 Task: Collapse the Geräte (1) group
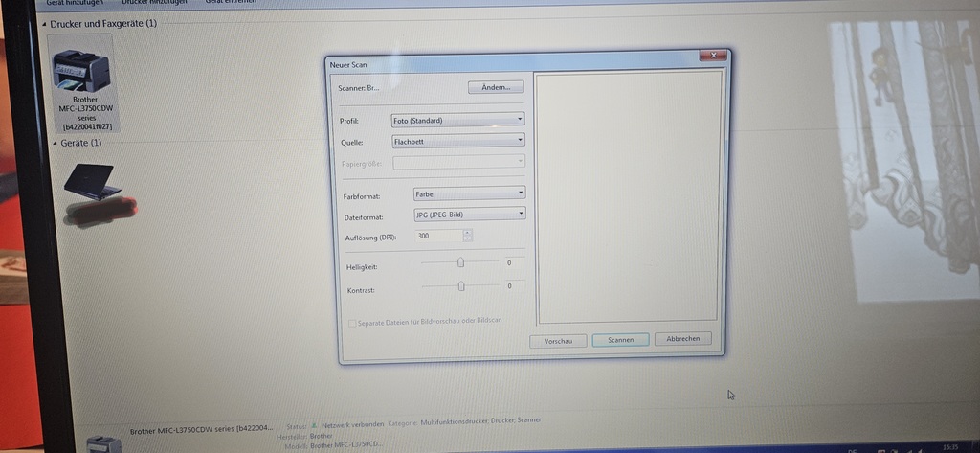[x=55, y=144]
